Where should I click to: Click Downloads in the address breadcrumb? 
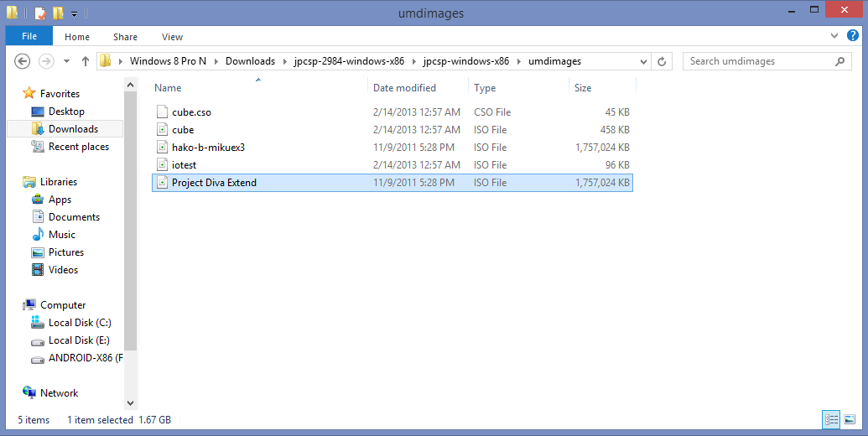[x=250, y=61]
